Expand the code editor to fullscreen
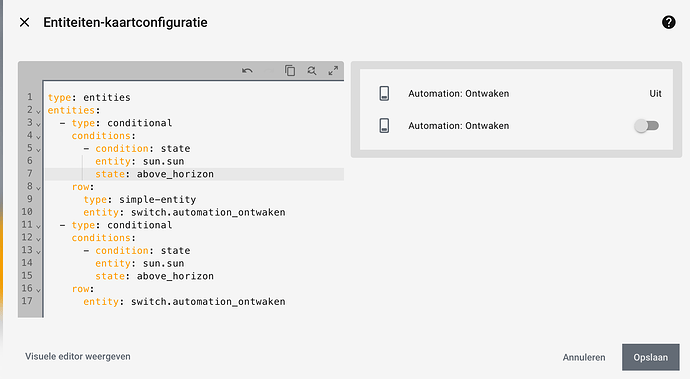Screen dimensions: 690x379 (333, 70)
